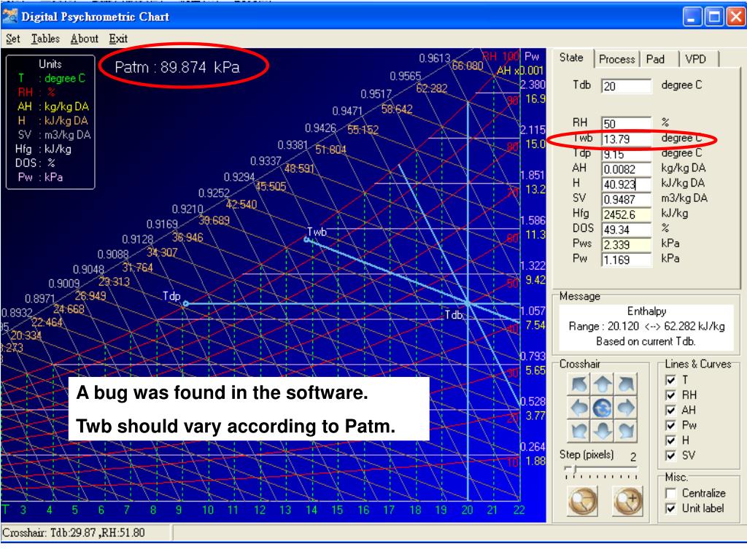Image resolution: width=747 pixels, height=560 pixels.
Task: Toggle the SV curves checkbox
Action: 670,456
